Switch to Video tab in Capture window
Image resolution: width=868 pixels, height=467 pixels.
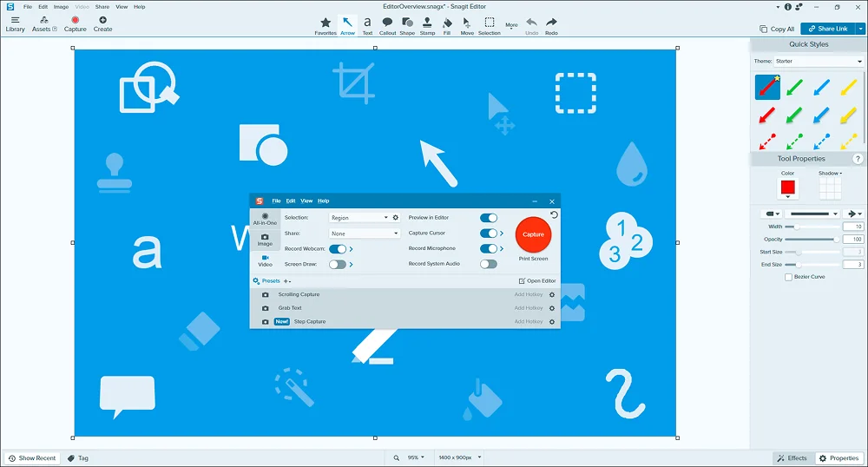point(265,260)
